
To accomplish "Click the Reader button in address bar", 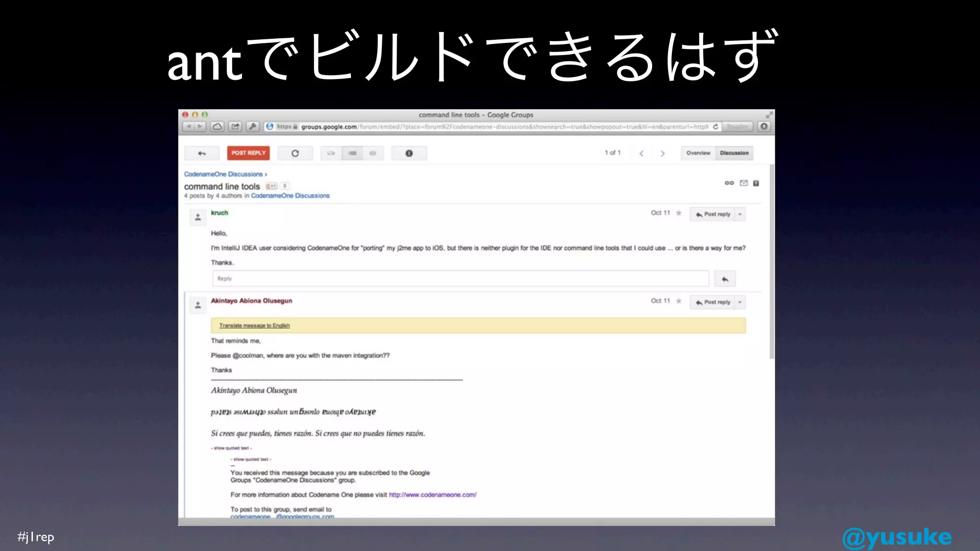I will 737,127.
